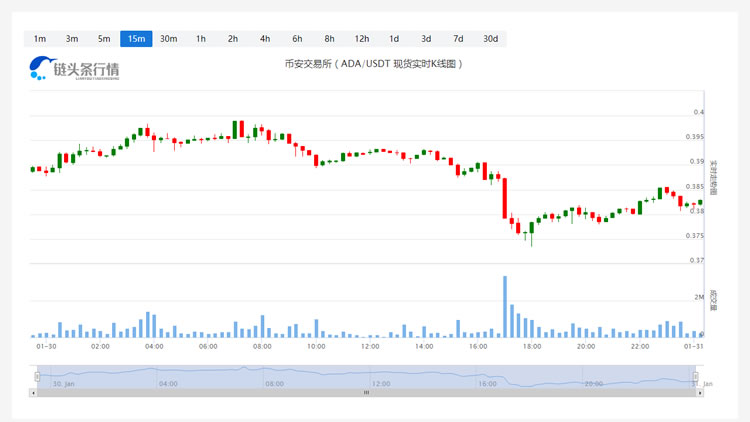Viewport: 750px width, 422px height.
Task: Click the 02:00 time axis label
Action: point(100,346)
